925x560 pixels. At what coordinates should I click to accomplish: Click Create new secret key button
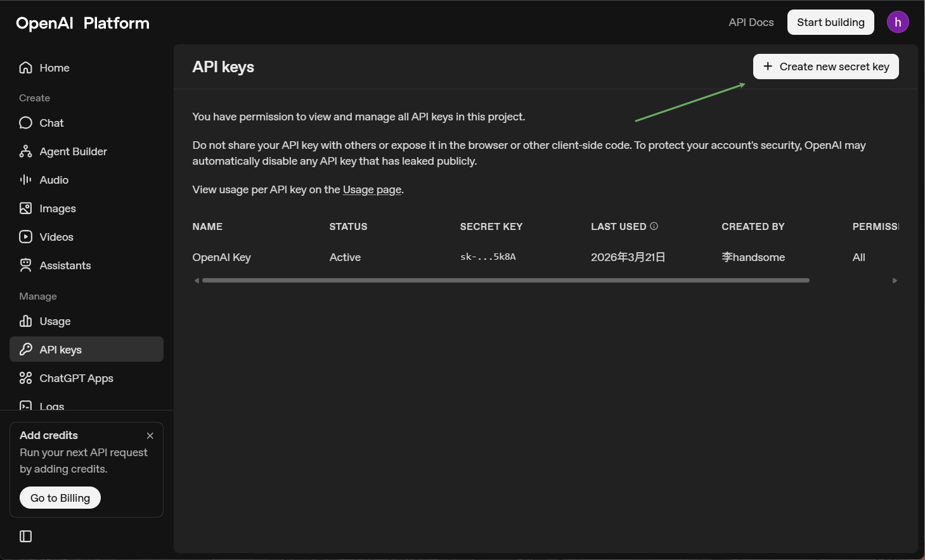coord(825,67)
